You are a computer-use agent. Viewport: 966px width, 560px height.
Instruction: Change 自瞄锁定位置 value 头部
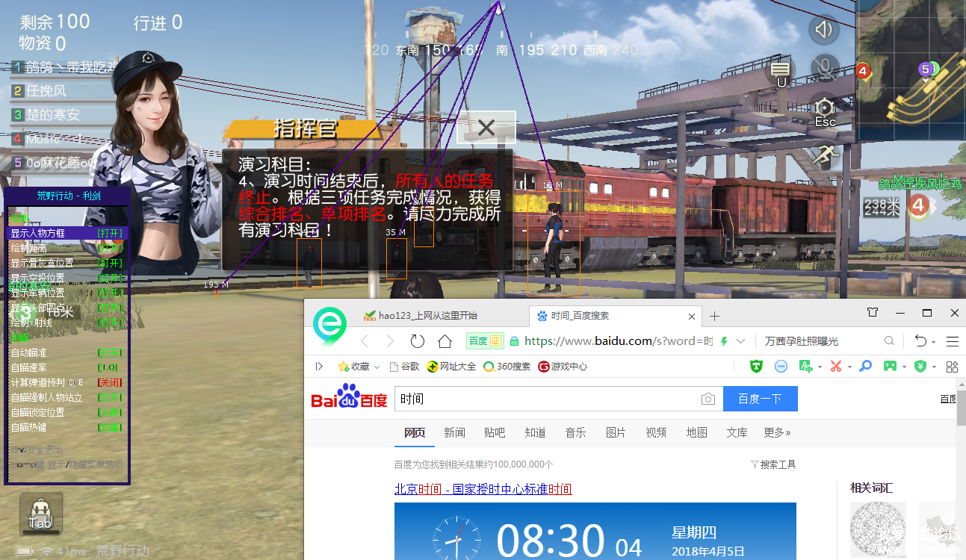point(110,412)
